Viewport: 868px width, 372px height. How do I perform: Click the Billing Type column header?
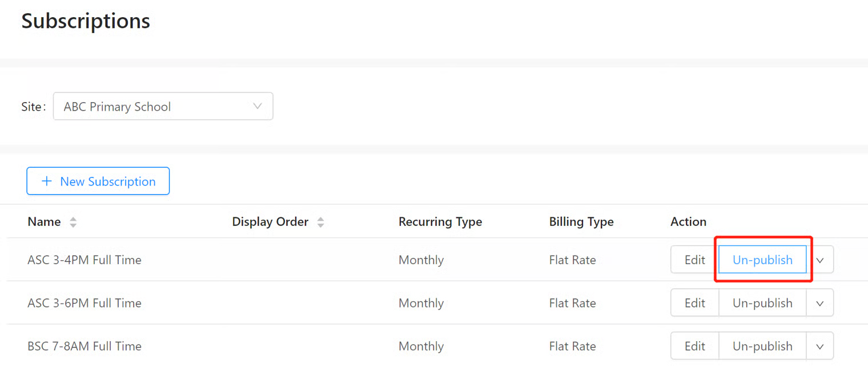(581, 222)
